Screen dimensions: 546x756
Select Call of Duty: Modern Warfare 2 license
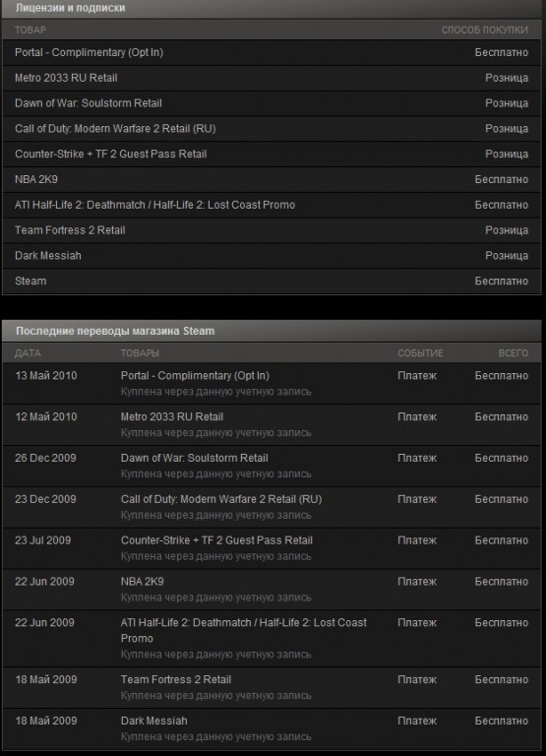(272, 129)
